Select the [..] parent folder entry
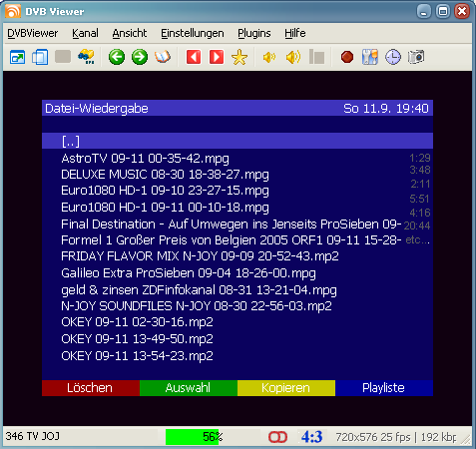Viewport: 476px width, 449px height. tap(238, 141)
